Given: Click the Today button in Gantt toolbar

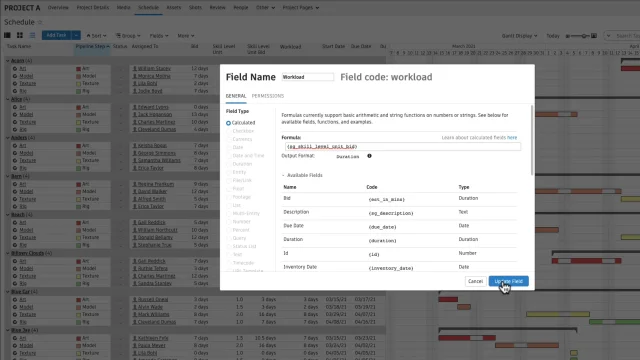Looking at the screenshot, I should tap(553, 36).
